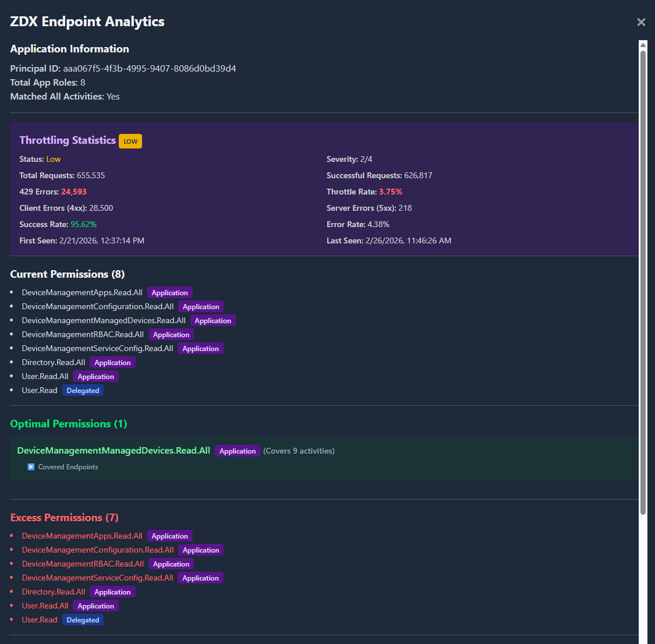Click Application badge beside DeviceManagementRBAC.Read.All in Excess Permissions
Screen dimensions: 655x644
coord(171,564)
